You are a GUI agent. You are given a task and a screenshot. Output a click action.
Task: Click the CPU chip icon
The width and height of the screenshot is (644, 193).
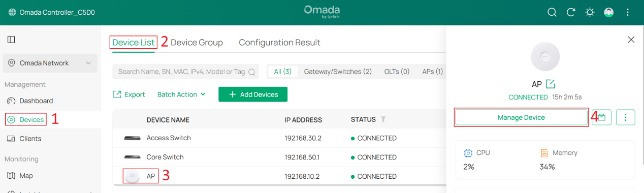coord(468,153)
